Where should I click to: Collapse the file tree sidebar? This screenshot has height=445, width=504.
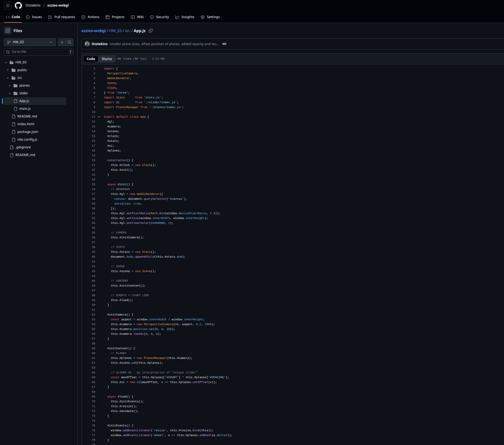coord(8,31)
